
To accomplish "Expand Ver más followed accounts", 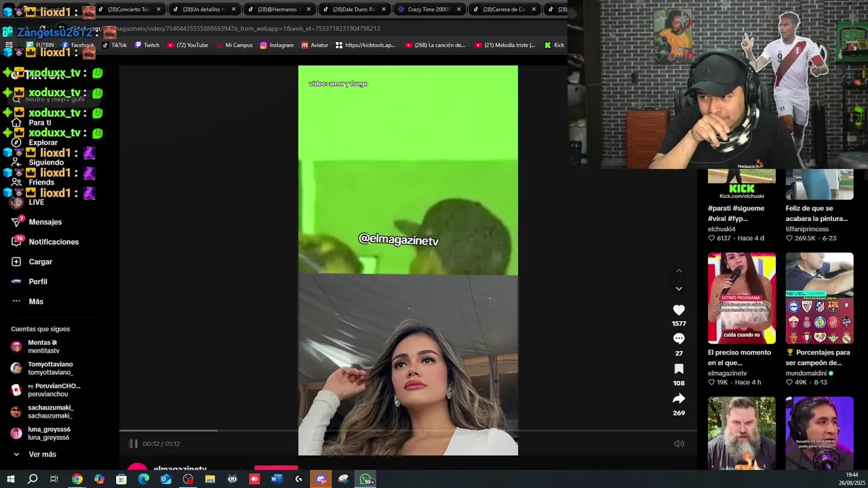I will click(x=34, y=454).
